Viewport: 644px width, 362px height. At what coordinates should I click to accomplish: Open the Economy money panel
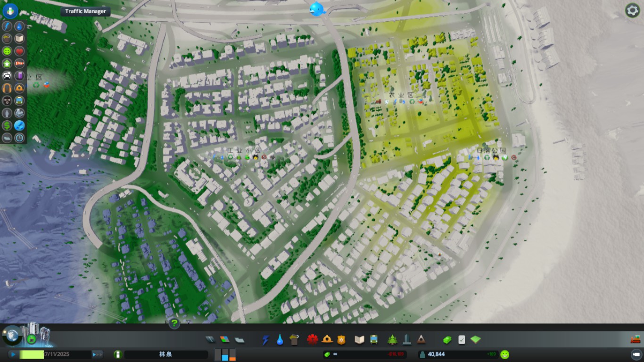point(447,339)
